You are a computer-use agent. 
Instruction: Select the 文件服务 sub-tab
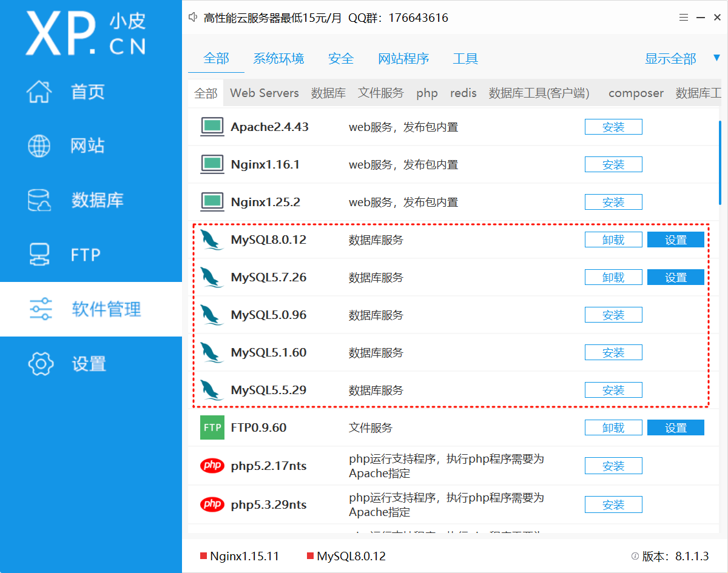380,93
